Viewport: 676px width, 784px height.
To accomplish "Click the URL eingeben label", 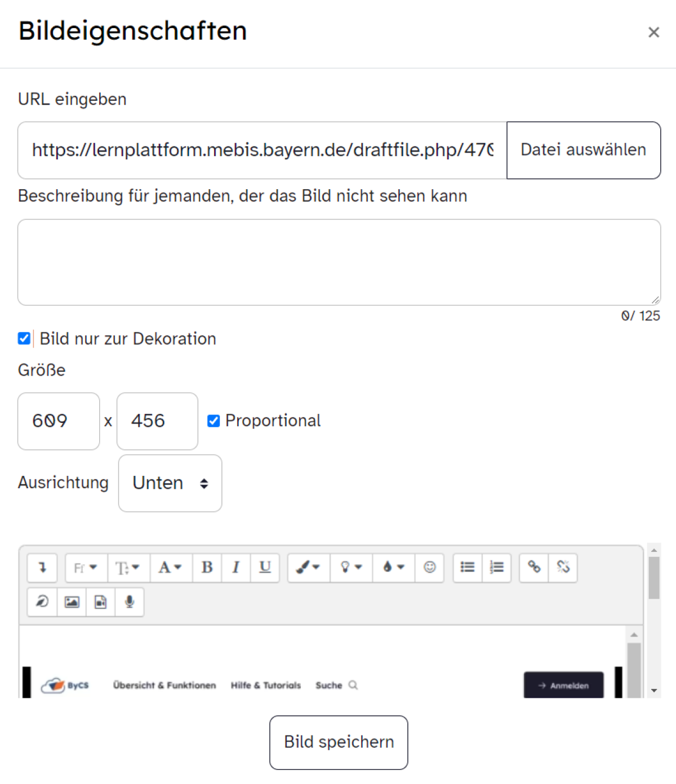I will (x=72, y=99).
